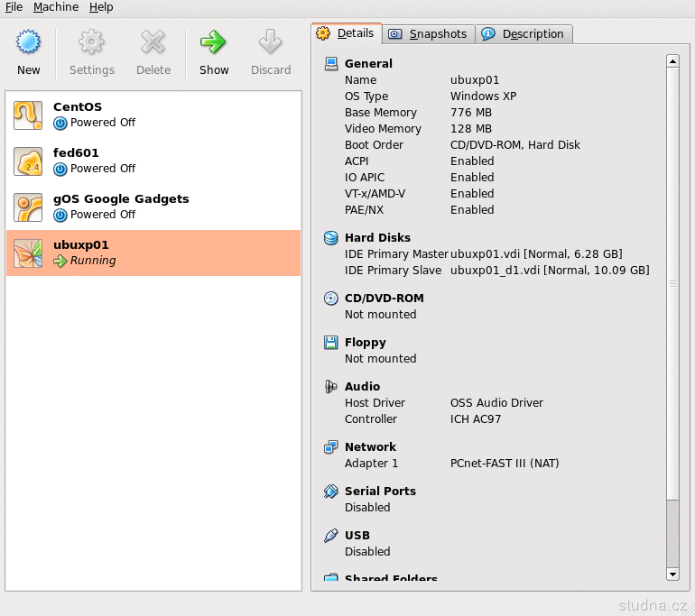Choose gOS Google Gadgets machine icon
The height and width of the screenshot is (616, 695).
tap(28, 207)
